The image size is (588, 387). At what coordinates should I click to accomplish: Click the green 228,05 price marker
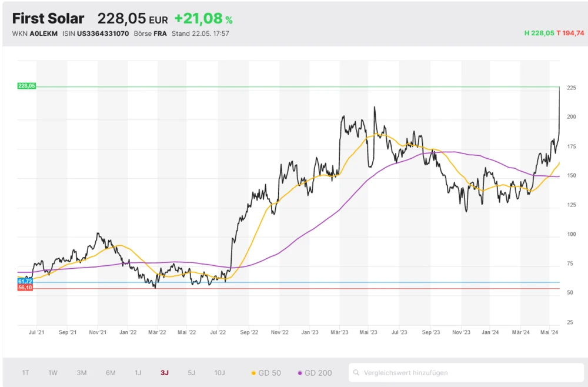[x=26, y=86]
